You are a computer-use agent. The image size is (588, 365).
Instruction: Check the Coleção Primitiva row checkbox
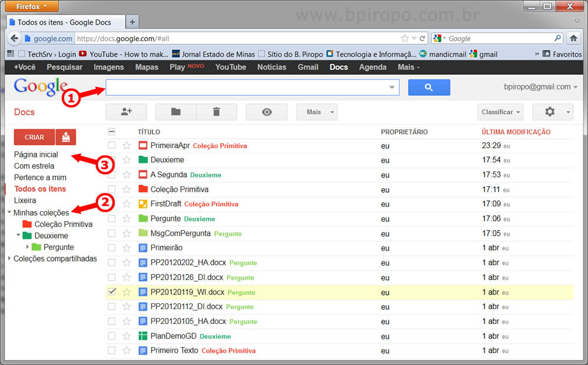coord(112,189)
